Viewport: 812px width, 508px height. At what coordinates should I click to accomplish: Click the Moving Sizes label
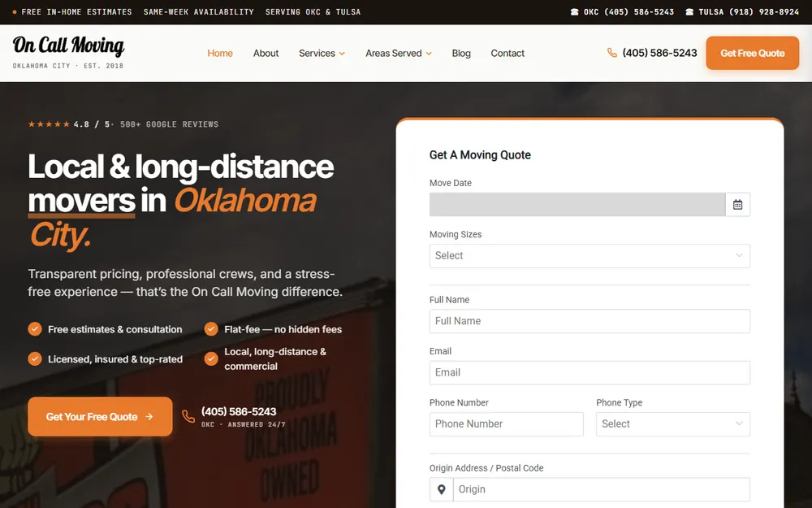tap(456, 234)
